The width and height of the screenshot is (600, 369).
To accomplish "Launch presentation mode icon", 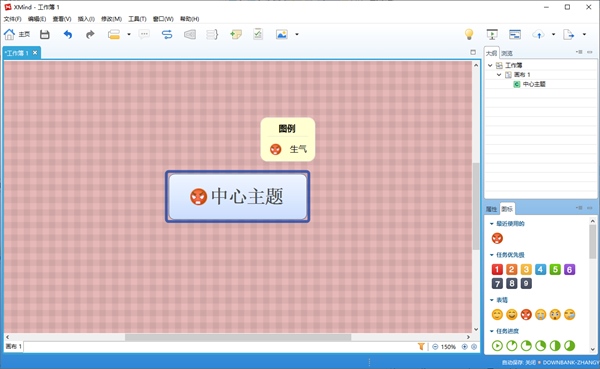I will [492, 34].
